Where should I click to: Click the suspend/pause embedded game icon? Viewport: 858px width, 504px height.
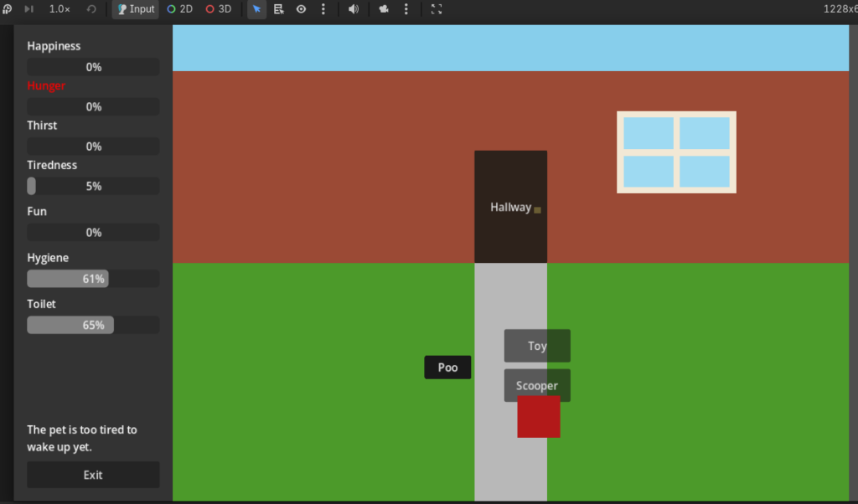coord(7,8)
